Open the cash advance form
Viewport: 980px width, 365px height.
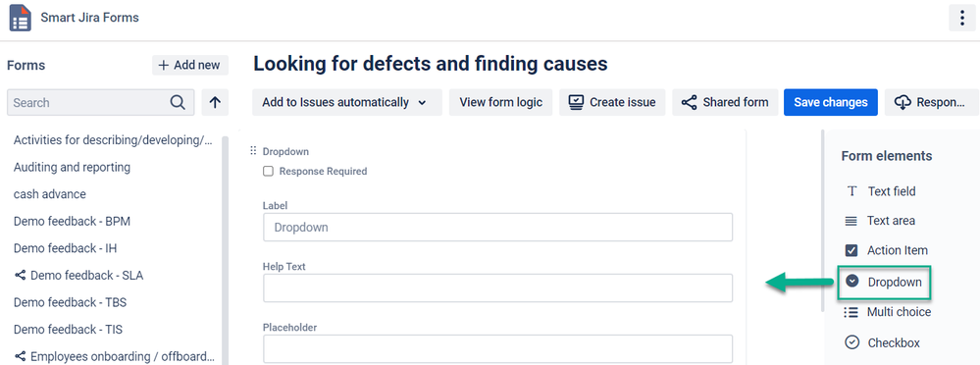pos(50,194)
